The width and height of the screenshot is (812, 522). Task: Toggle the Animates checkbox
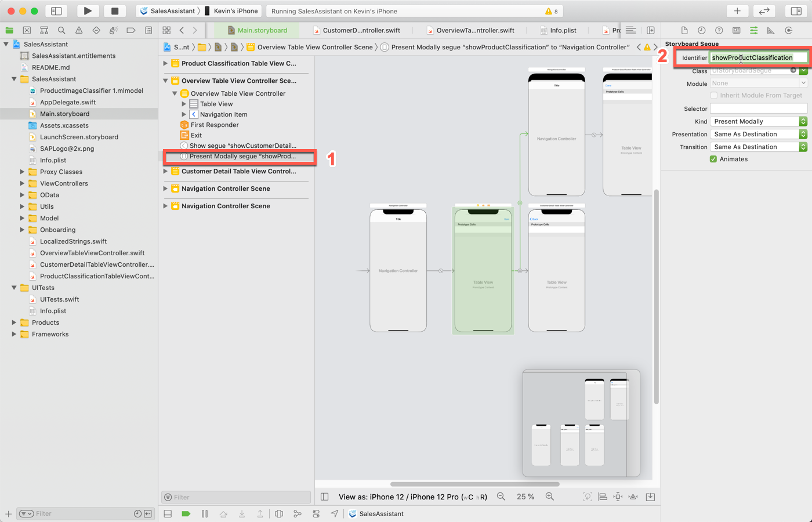click(713, 159)
